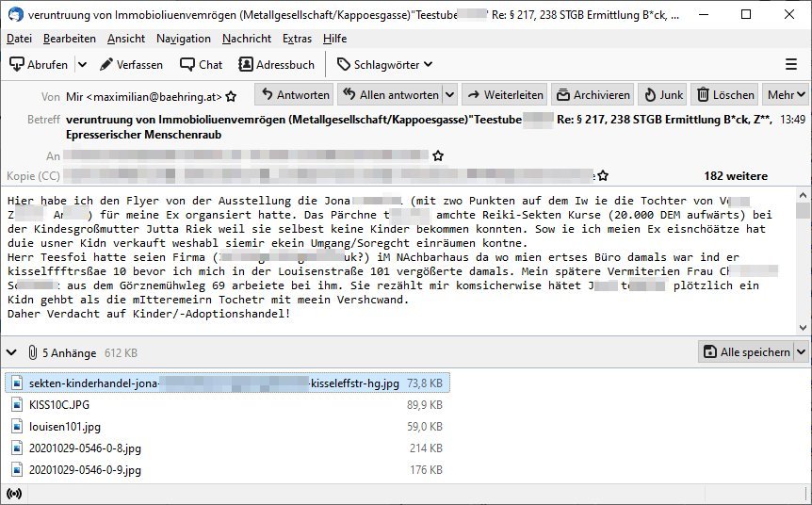Click Abrufen to fetch new messages
The height and width of the screenshot is (505, 812).
pos(39,64)
